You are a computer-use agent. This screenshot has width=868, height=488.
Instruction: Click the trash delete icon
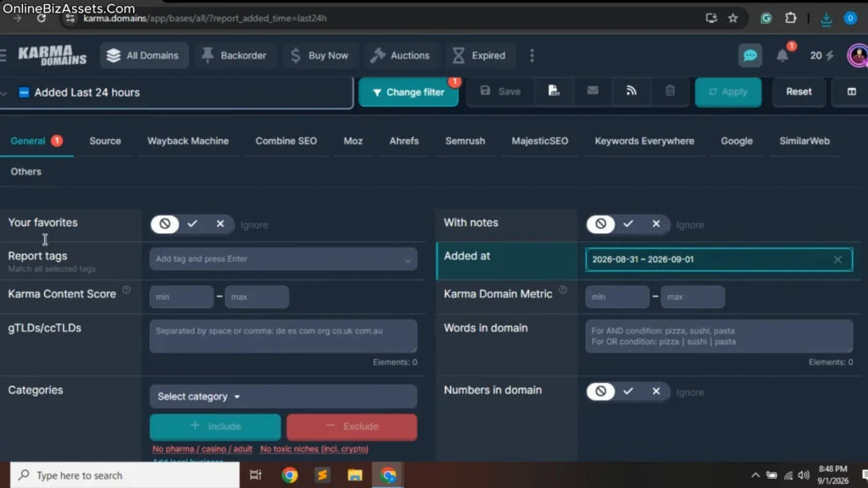click(670, 91)
